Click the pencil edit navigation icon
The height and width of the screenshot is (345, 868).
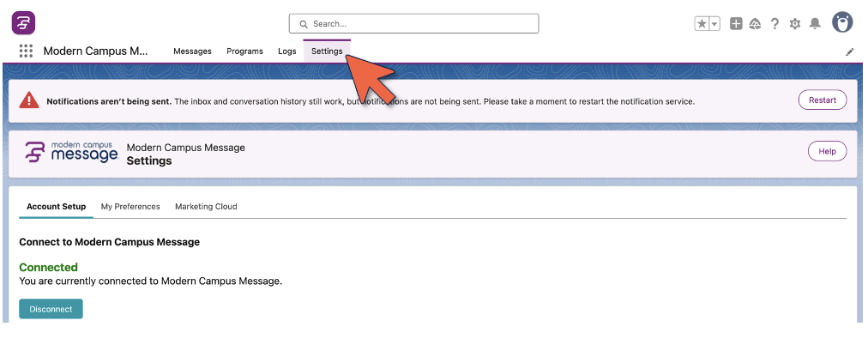[850, 52]
